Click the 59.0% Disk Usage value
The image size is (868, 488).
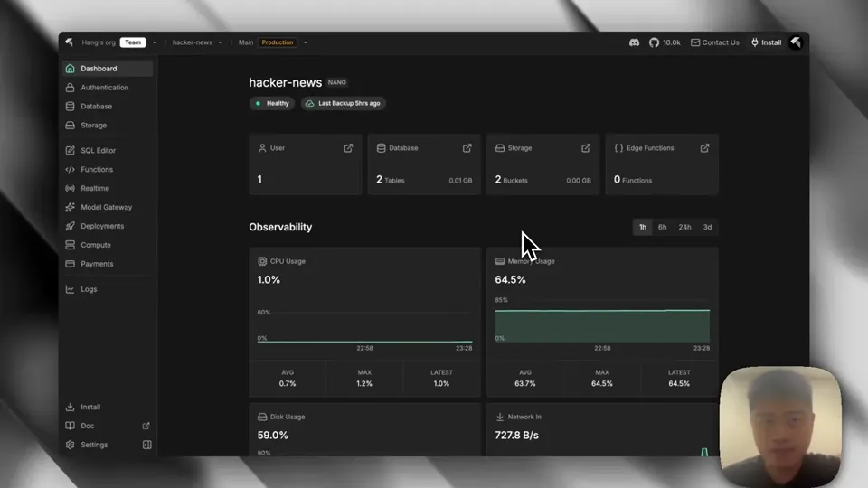[x=272, y=436]
